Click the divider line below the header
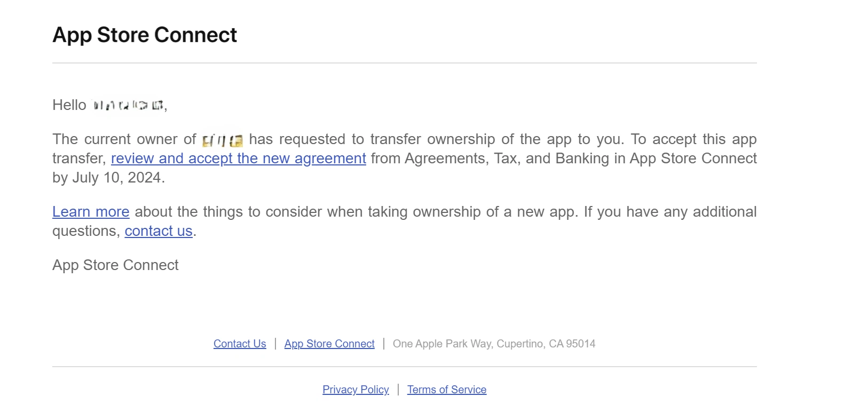The width and height of the screenshot is (868, 420). pos(404,63)
